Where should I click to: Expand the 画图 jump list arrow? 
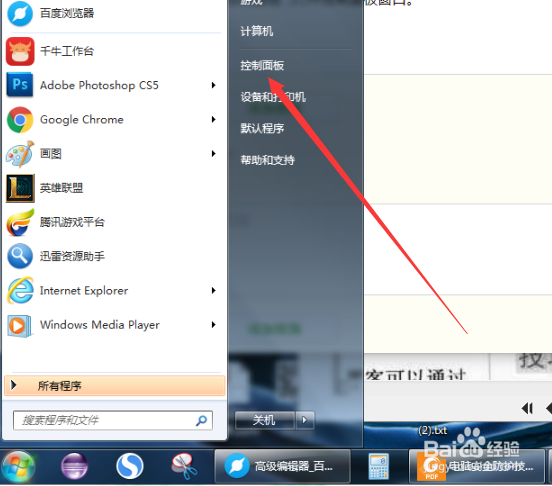[213, 154]
